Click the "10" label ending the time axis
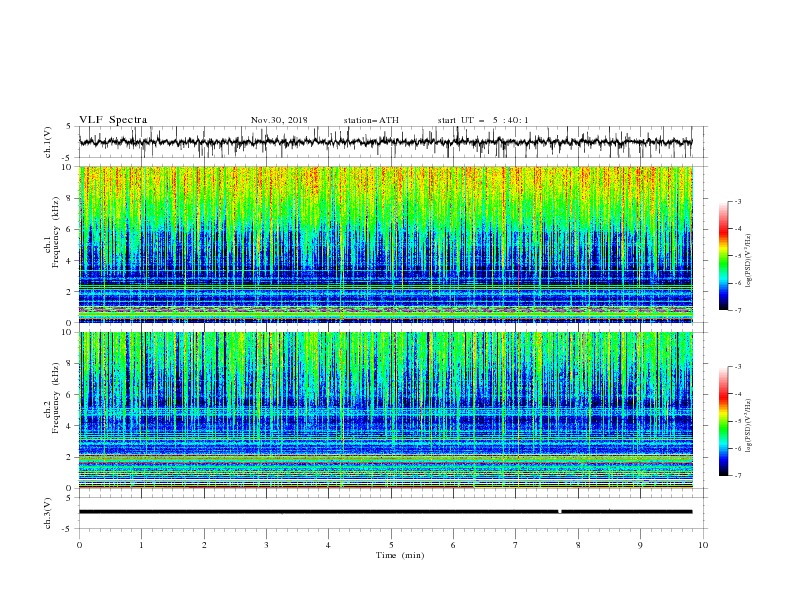 coord(703,545)
